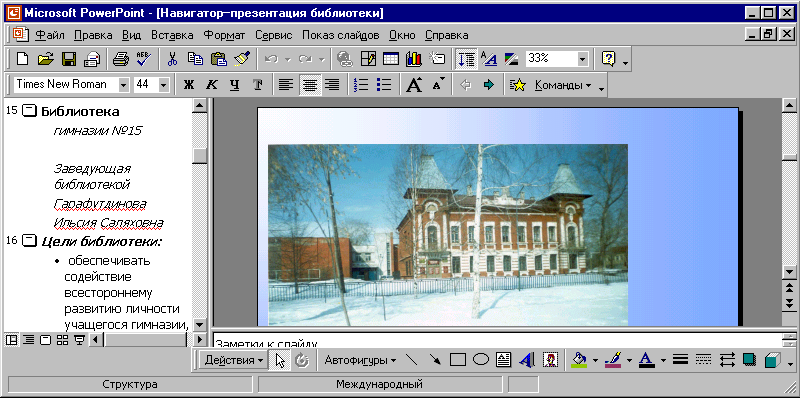Toggle bold with the Ж button

[189, 85]
